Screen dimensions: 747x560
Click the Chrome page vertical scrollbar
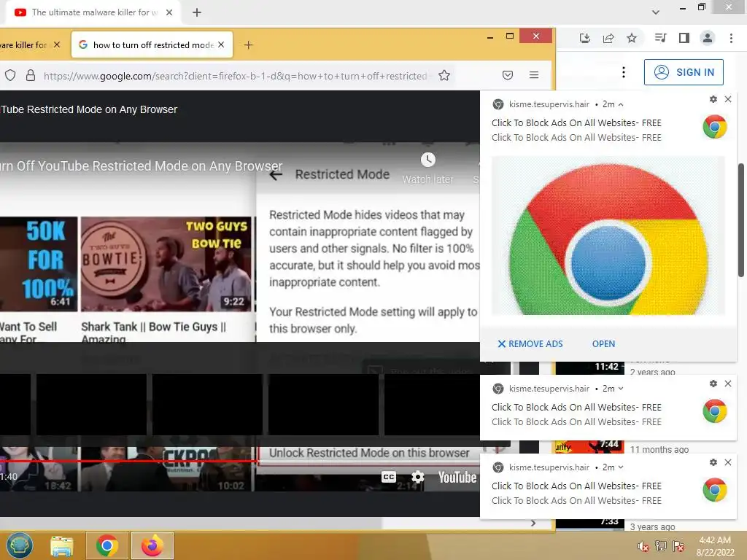[741, 220]
